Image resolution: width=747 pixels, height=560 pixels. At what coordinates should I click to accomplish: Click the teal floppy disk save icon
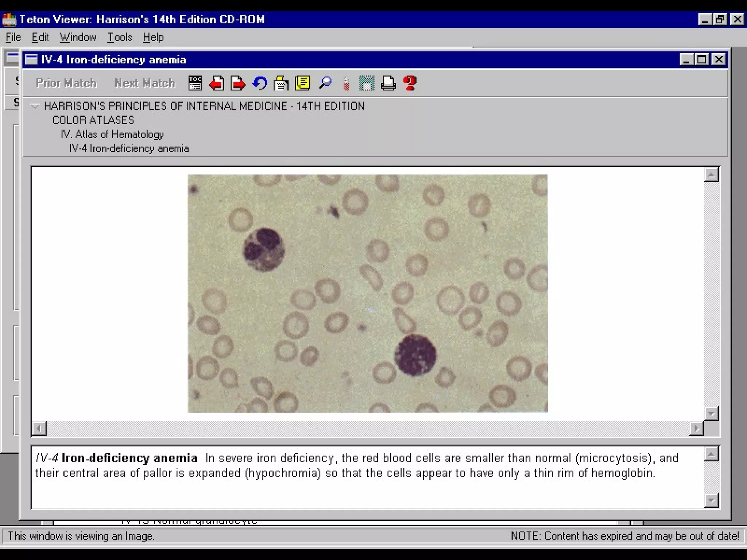pyautogui.click(x=367, y=83)
